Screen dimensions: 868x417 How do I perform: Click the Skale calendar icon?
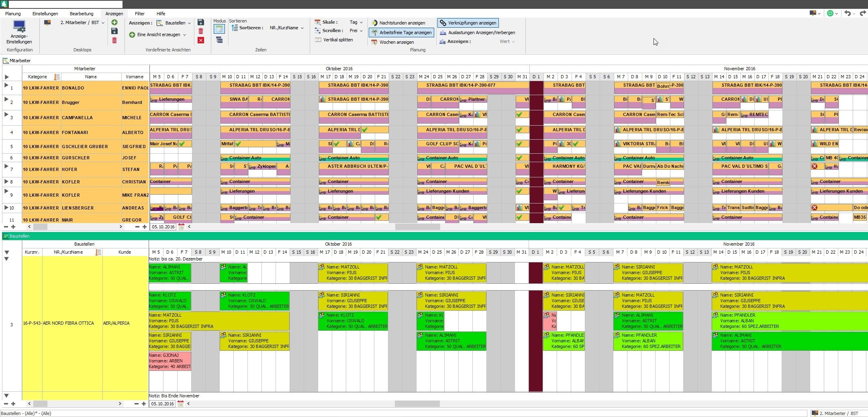317,22
